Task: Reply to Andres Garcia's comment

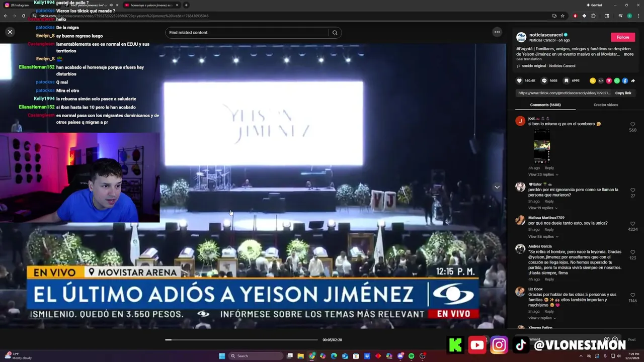Action: click(x=549, y=280)
